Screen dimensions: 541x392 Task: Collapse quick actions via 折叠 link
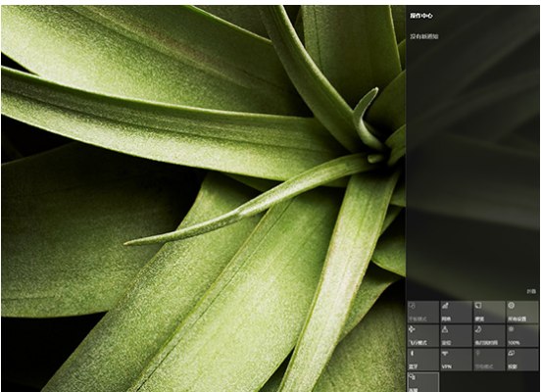(531, 292)
